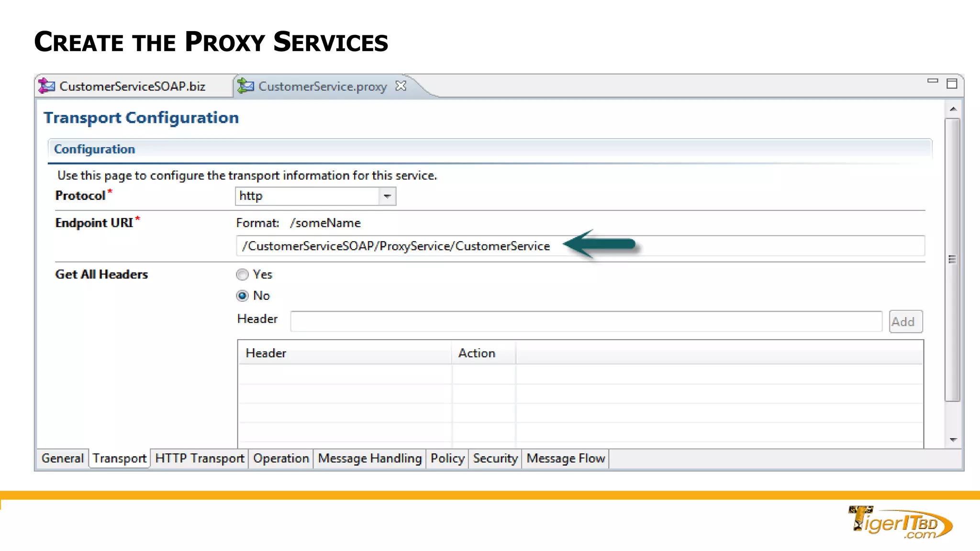Open the Message Flow tab
Viewport: 980px width, 551px height.
(x=566, y=458)
